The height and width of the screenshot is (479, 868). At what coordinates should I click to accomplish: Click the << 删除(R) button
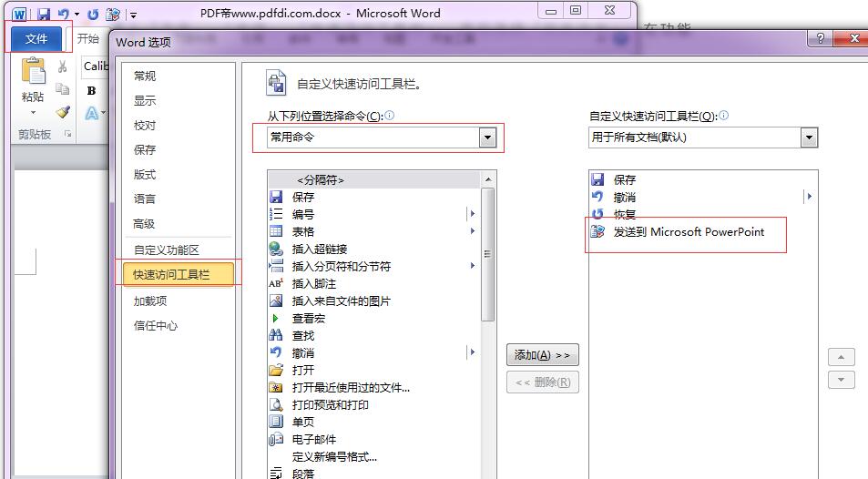click(x=543, y=382)
